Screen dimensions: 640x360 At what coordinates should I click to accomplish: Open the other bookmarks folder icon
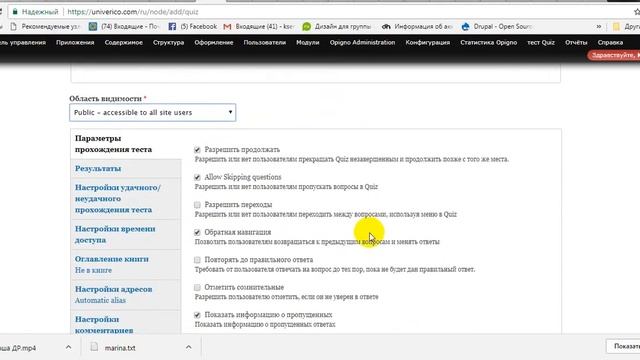[x=616, y=27]
